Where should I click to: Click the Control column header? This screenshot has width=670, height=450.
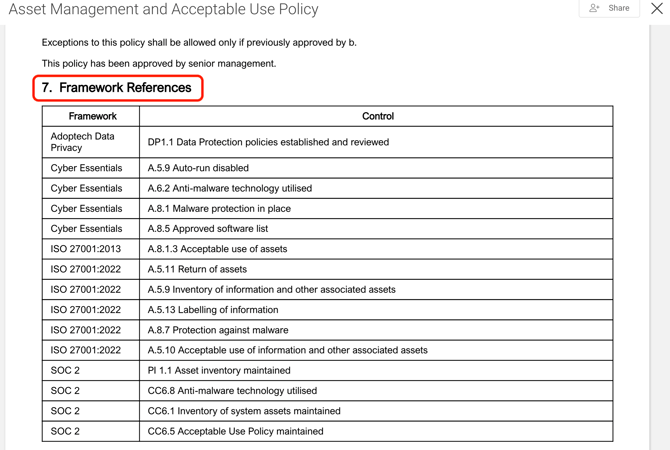point(377,116)
